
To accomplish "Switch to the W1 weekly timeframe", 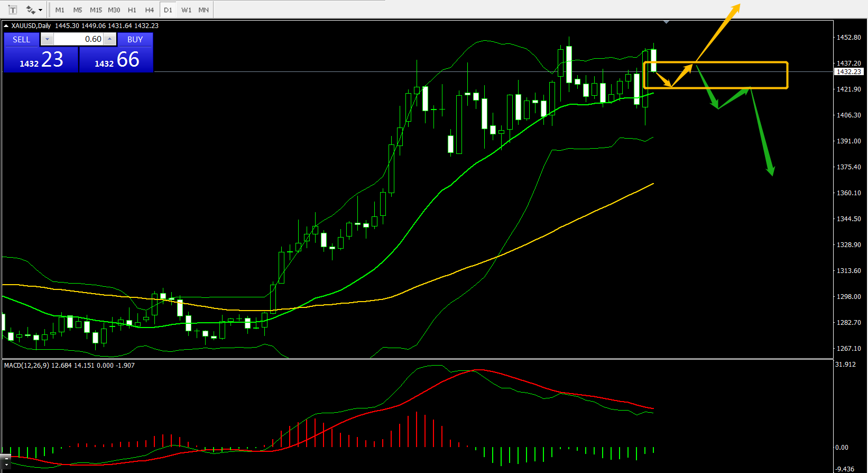I will coord(186,10).
